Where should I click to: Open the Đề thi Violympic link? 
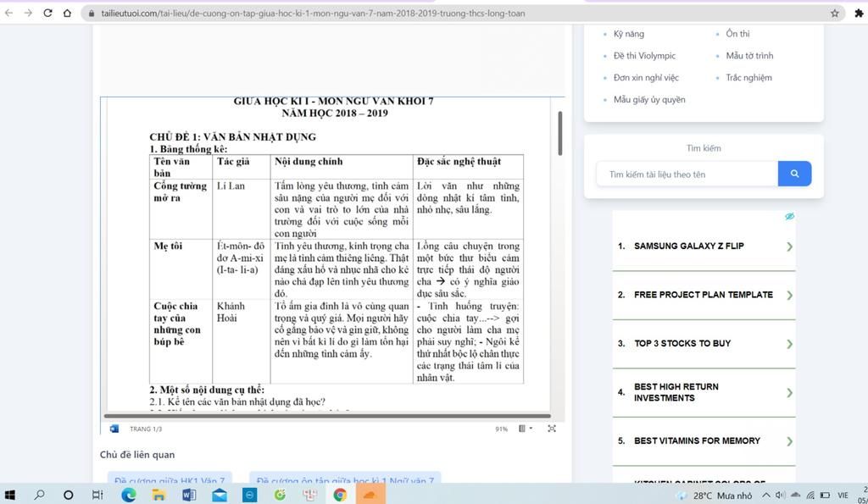tap(644, 56)
